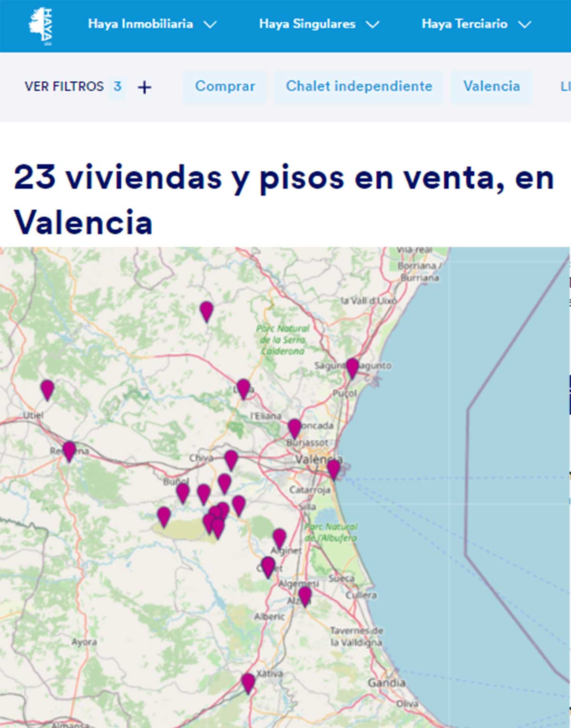Select the map pin near Moncada
The image size is (571, 728).
295,427
